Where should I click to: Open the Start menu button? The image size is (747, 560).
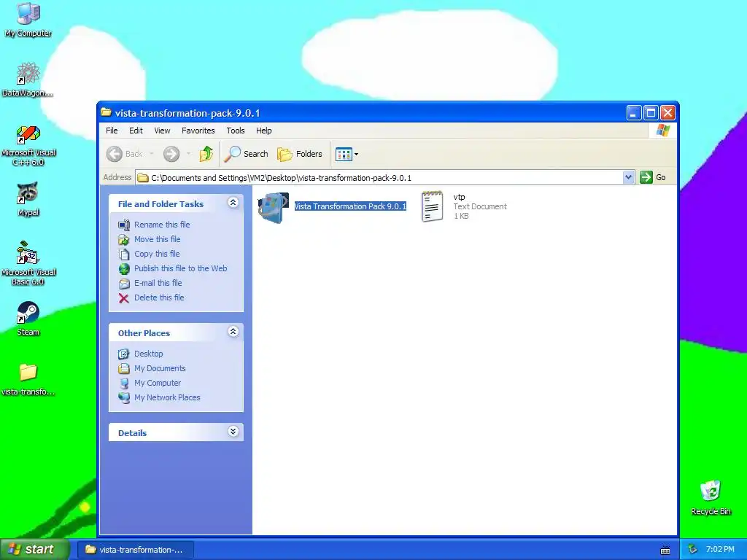coord(34,549)
